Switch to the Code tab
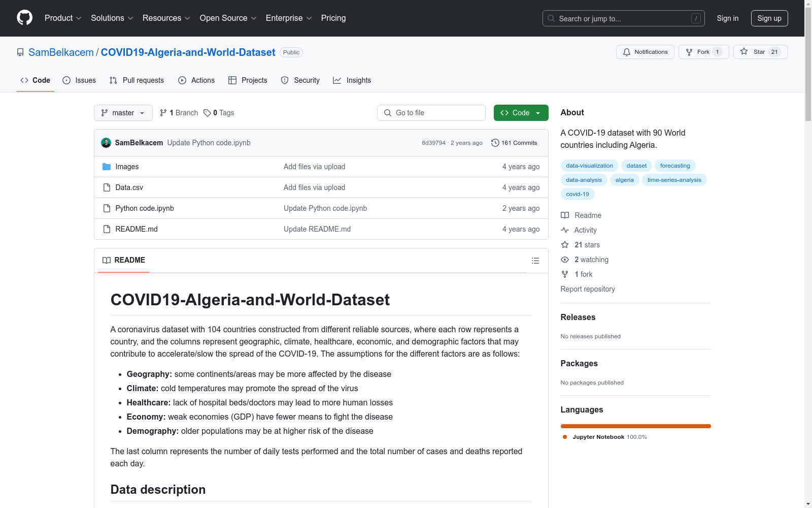This screenshot has width=812, height=508. click(36, 80)
